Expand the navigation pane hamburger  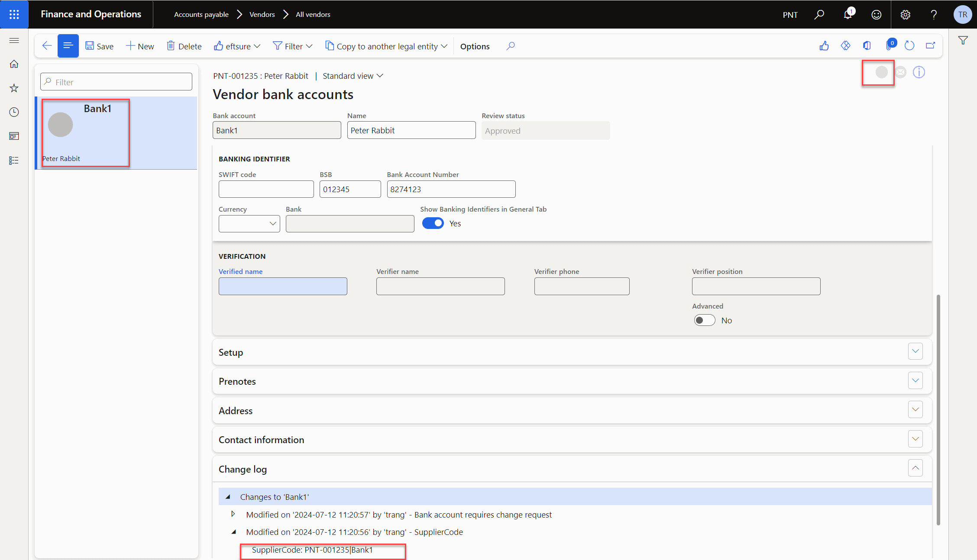14,40
